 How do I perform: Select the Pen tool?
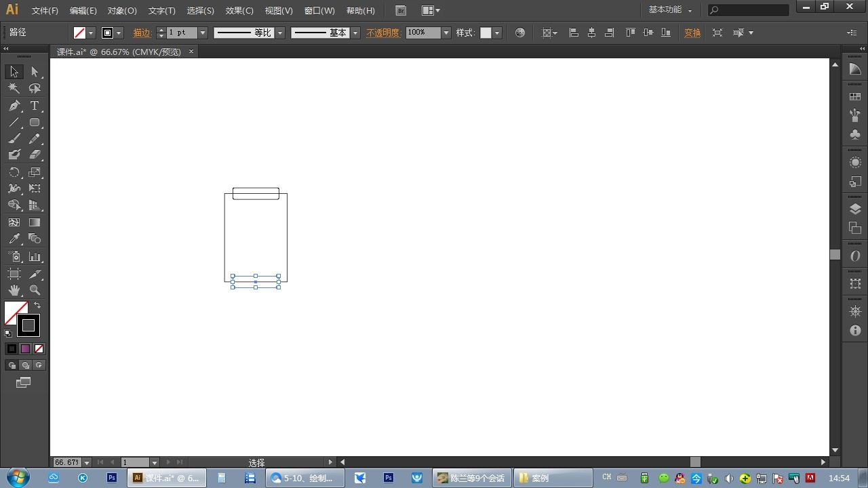[x=14, y=106]
